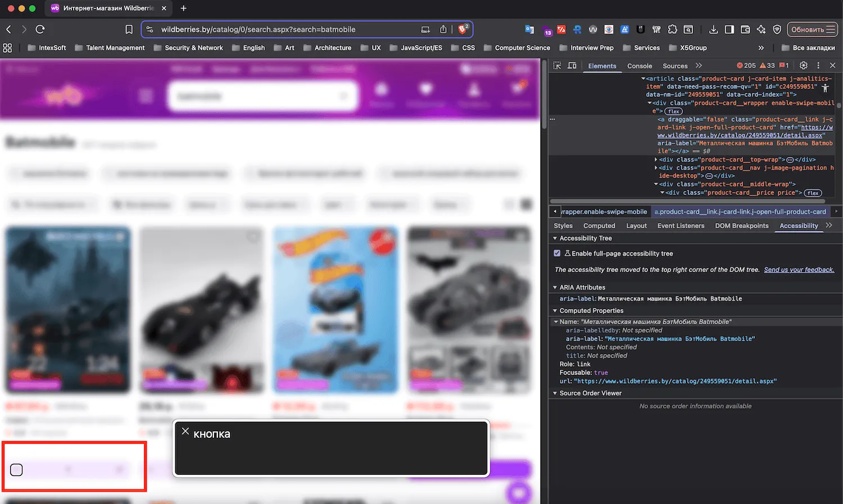Viewport: 843px width, 504px height.
Task: Switch to the Console tab
Action: pos(639,66)
